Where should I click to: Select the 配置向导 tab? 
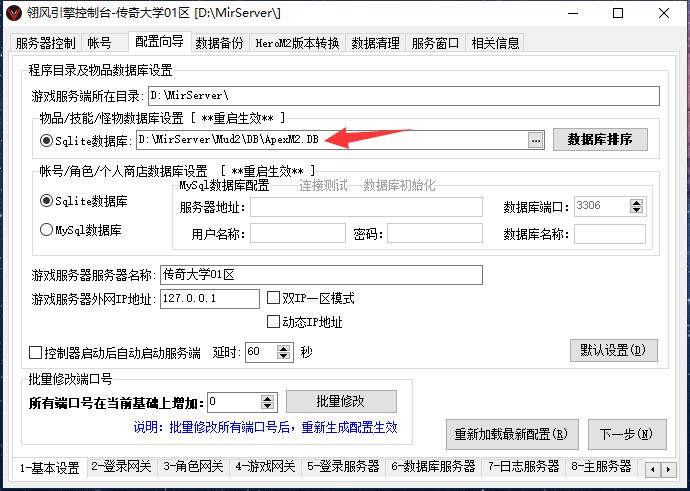(159, 42)
